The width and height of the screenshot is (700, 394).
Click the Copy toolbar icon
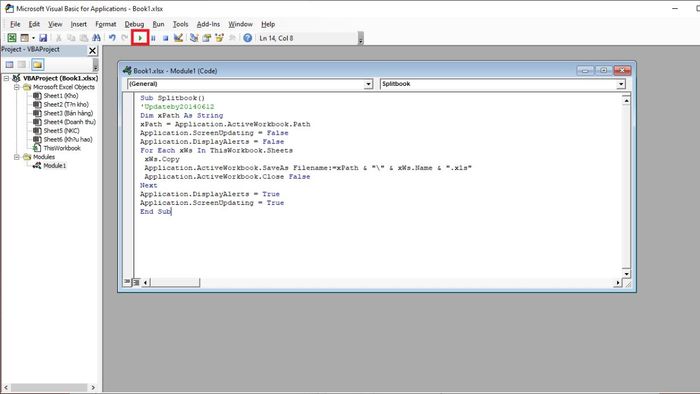click(x=71, y=38)
